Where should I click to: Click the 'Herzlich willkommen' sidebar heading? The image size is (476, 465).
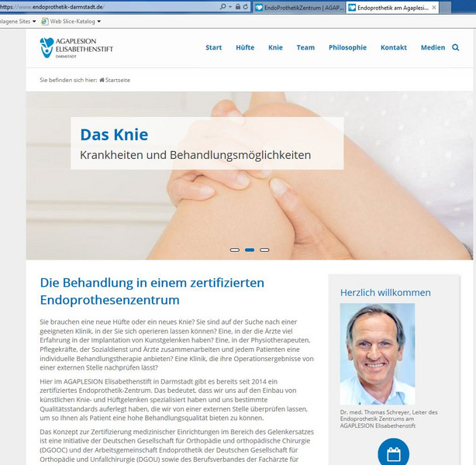pyautogui.click(x=385, y=292)
